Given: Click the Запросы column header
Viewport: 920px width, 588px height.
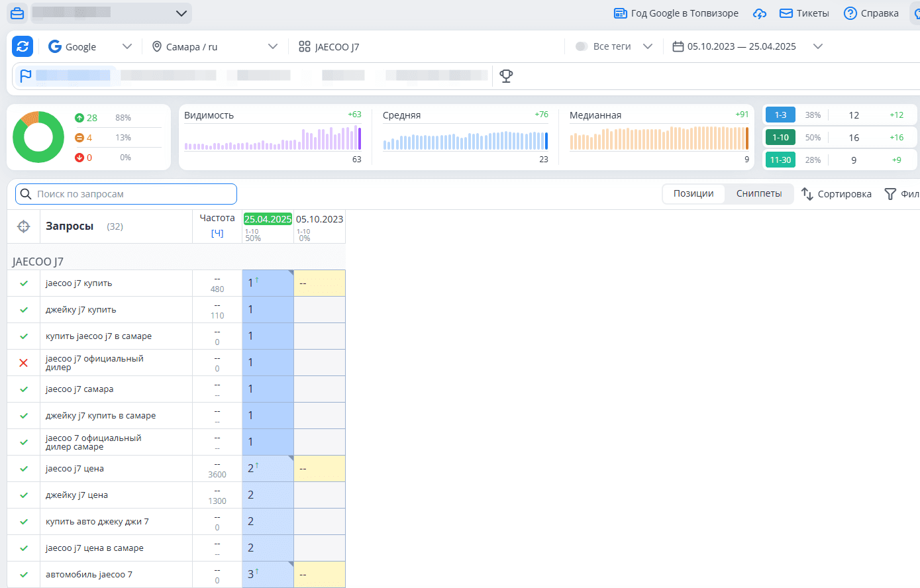Looking at the screenshot, I should [x=70, y=226].
